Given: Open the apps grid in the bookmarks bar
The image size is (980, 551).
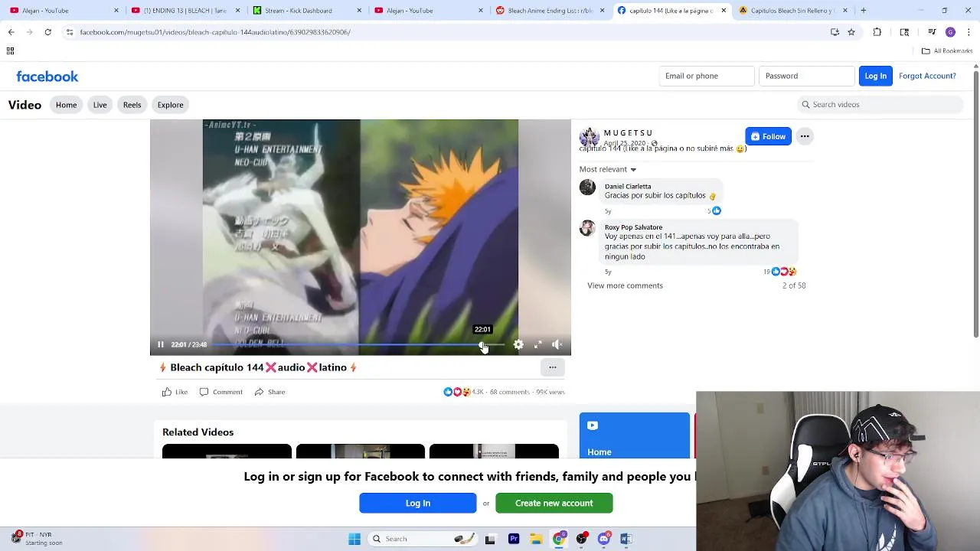Looking at the screenshot, I should tap(11, 51).
